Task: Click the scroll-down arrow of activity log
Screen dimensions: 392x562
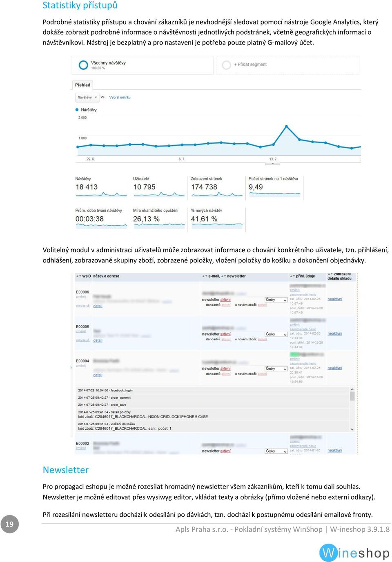Action: tap(352, 429)
